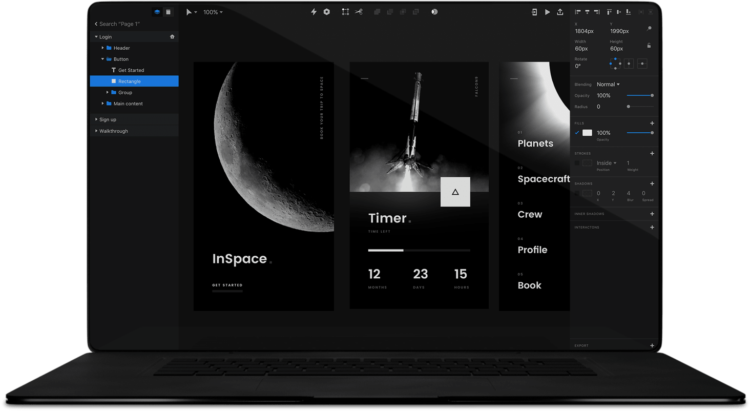Click the Spacecraft menu item on canvas

tap(544, 179)
